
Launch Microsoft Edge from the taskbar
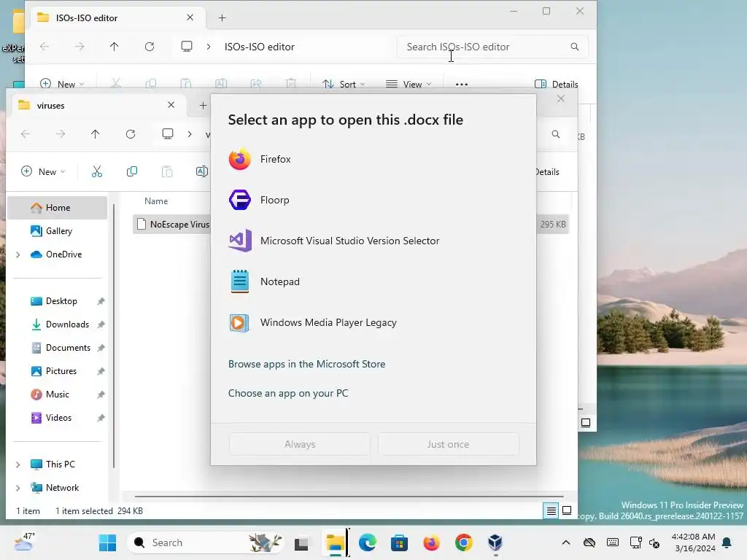coord(368,542)
